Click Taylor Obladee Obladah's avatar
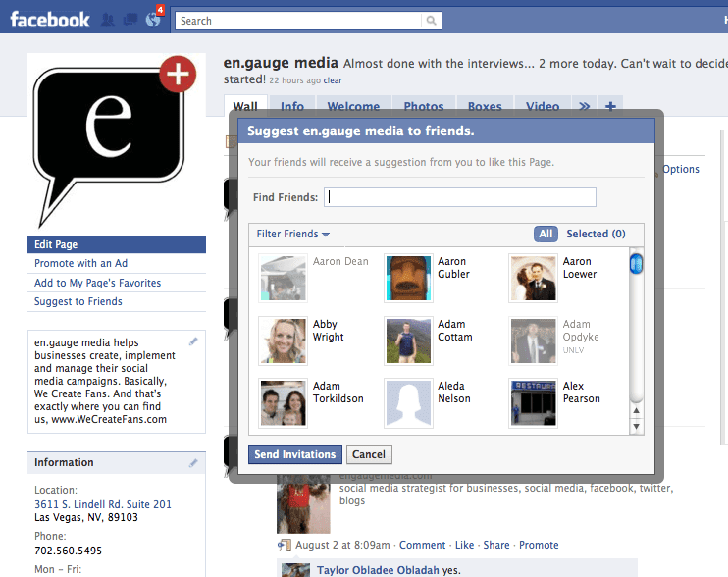This screenshot has height=577, width=728. (x=295, y=570)
